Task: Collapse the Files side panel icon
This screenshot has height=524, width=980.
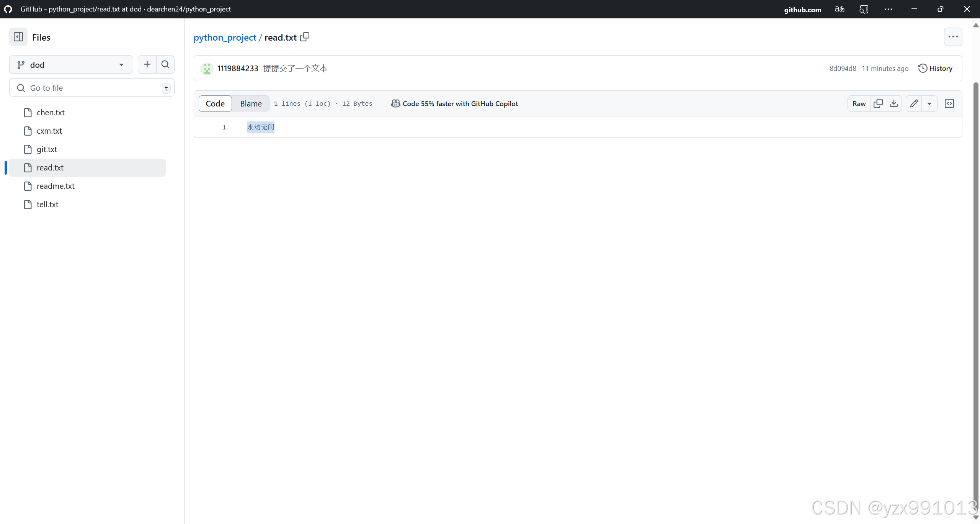Action: (18, 37)
